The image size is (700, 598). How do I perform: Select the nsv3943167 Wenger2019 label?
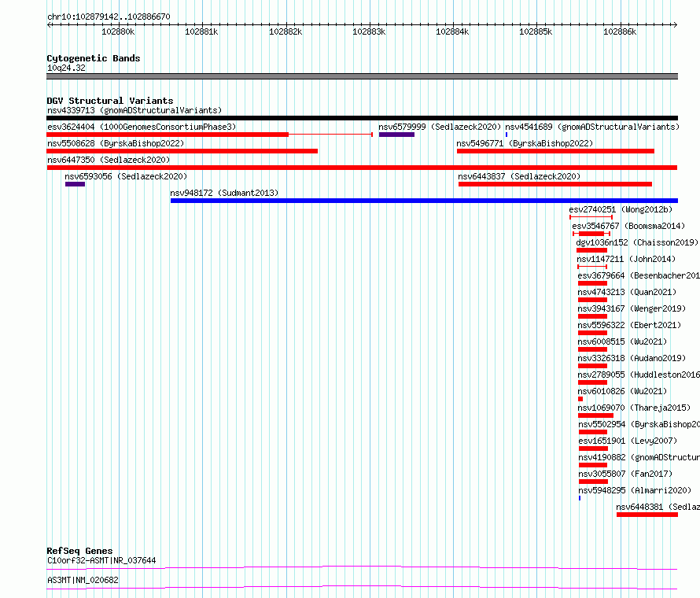point(632,308)
